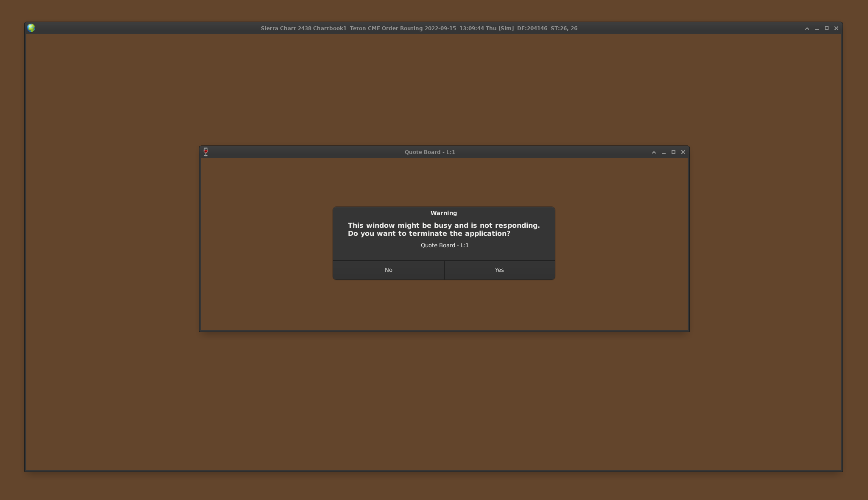Click Quote Board - L:1 label in dialog
Screen dimensions: 868x500
(x=444, y=246)
